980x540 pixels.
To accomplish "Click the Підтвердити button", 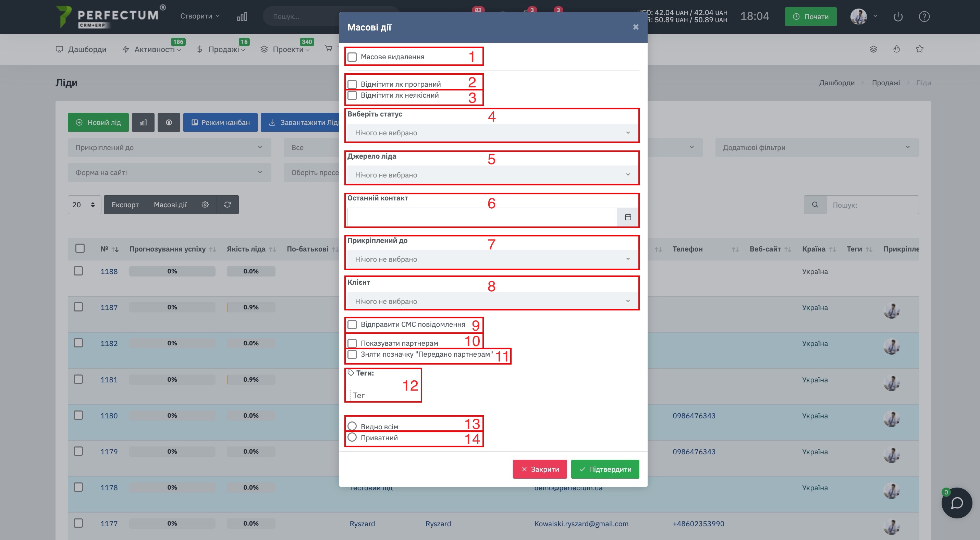I will click(x=605, y=469).
